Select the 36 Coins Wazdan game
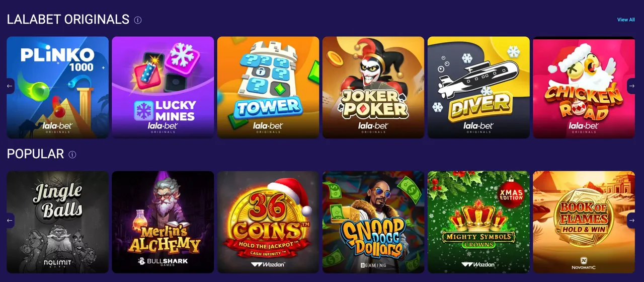This screenshot has width=644, height=282. [268, 222]
